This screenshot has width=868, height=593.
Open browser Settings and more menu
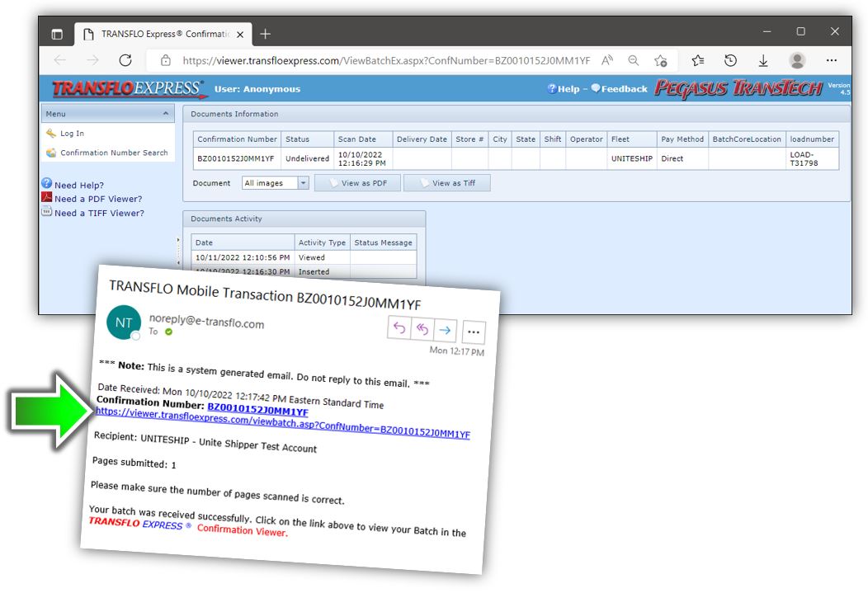pyautogui.click(x=832, y=60)
